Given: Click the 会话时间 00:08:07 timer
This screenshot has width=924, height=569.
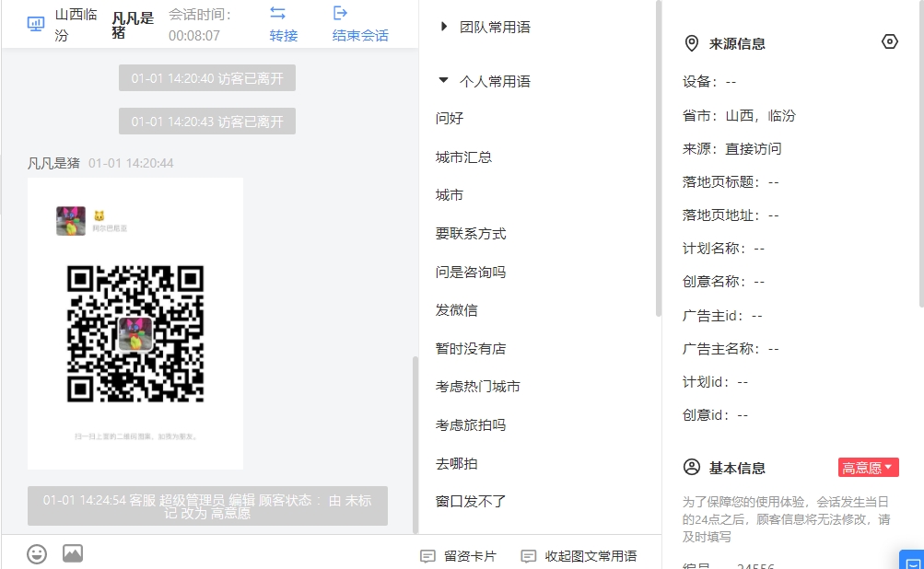Looking at the screenshot, I should coord(200,26).
